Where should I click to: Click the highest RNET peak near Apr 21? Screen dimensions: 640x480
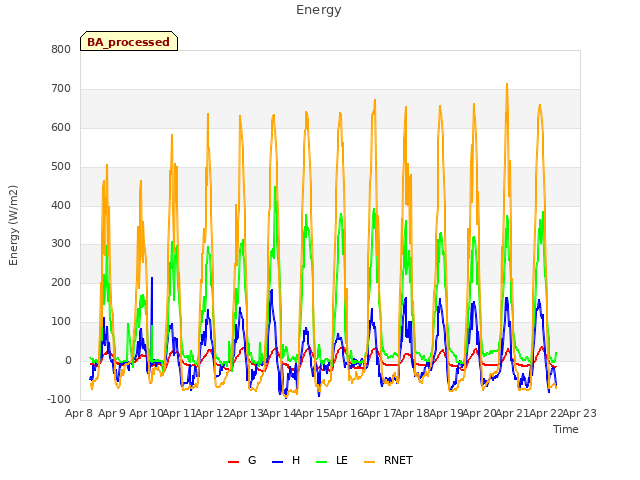tap(507, 84)
